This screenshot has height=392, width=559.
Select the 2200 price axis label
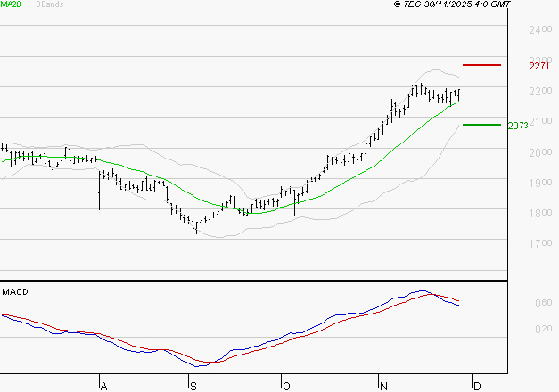coord(540,92)
